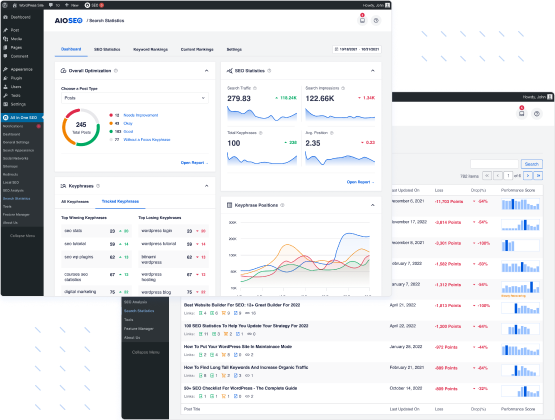Click the Okay posts link
555x420 pixels.
point(128,123)
